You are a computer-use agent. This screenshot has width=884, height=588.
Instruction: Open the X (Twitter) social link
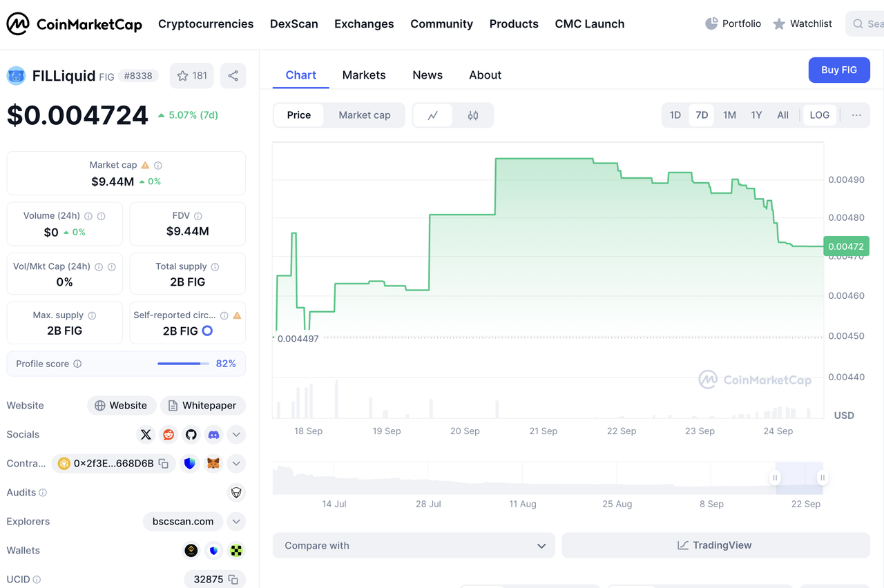[x=146, y=435]
